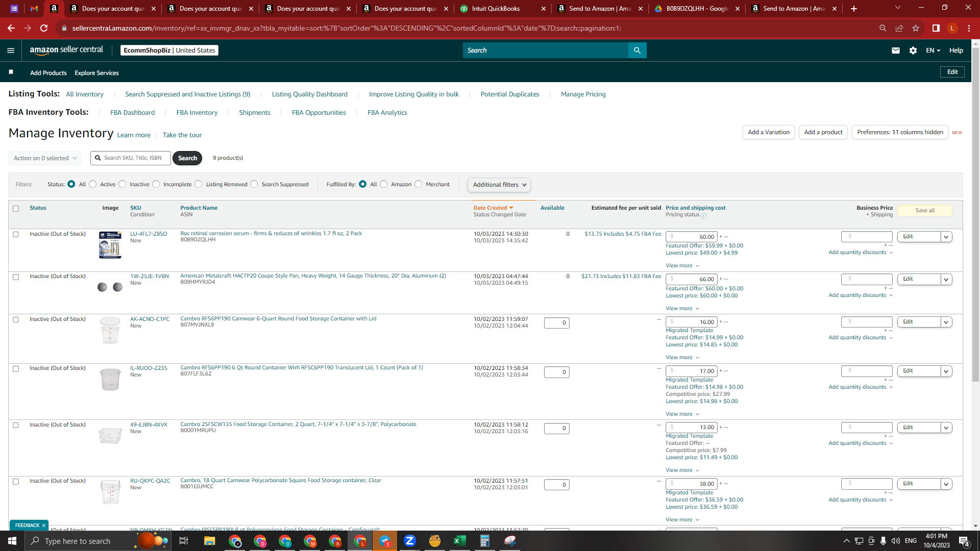Open Edit dropdown arrow for Roc retinol row
980x551 pixels.
tap(946, 237)
